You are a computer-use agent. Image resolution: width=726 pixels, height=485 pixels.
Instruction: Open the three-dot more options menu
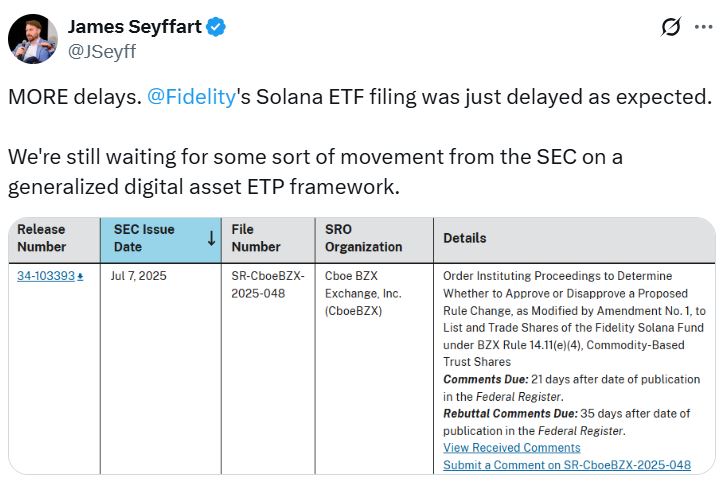pyautogui.click(x=704, y=28)
